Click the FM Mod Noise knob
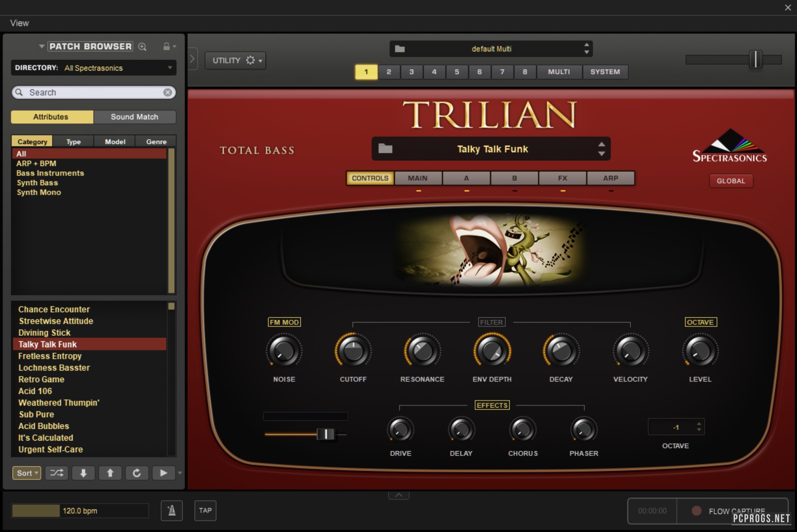 pyautogui.click(x=284, y=350)
